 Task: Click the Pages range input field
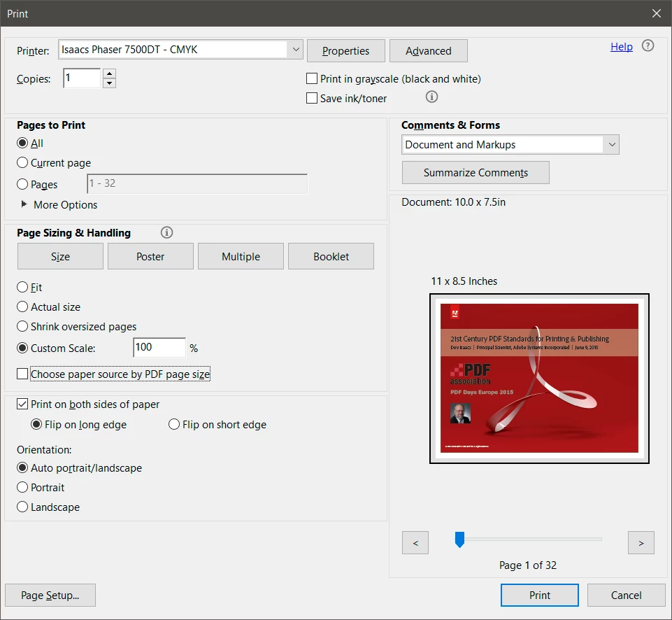click(x=197, y=183)
